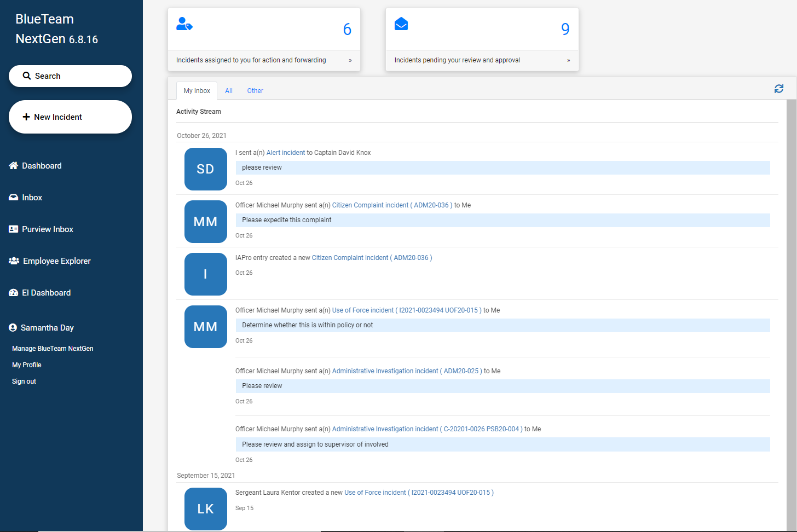Click the assigned incidents person icon
Image resolution: width=797 pixels, height=532 pixels.
click(x=184, y=24)
